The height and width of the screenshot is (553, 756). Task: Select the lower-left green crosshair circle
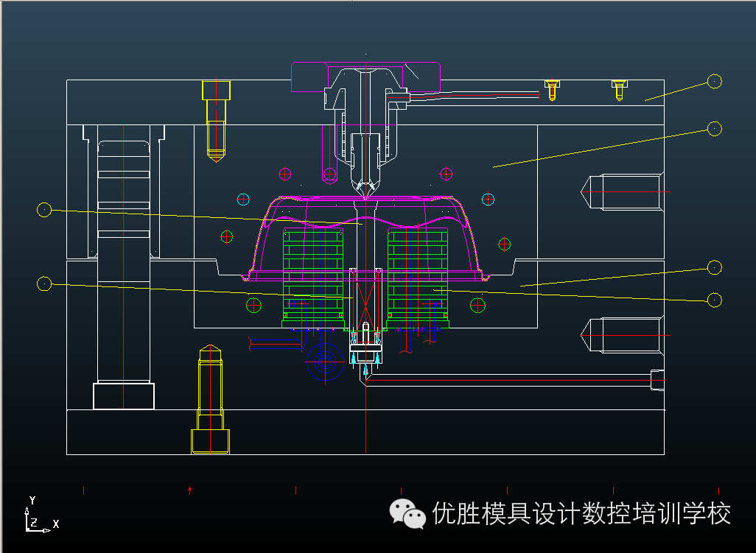click(x=253, y=305)
